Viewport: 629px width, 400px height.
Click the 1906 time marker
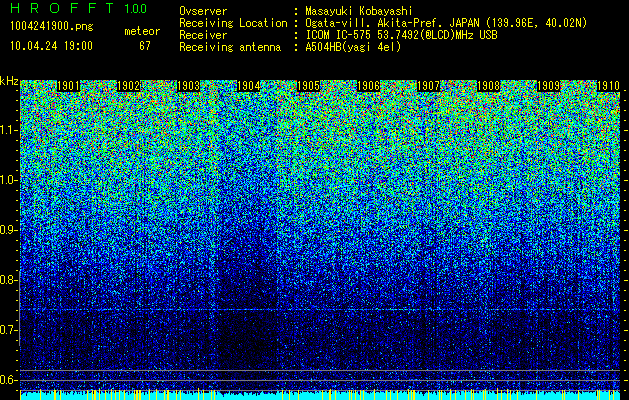pyautogui.click(x=368, y=86)
